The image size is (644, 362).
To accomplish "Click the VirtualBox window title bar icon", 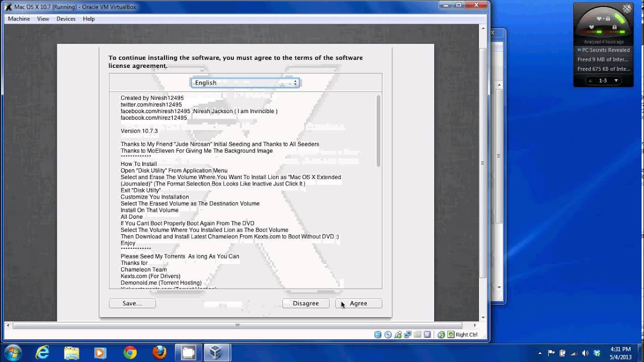I will point(8,7).
